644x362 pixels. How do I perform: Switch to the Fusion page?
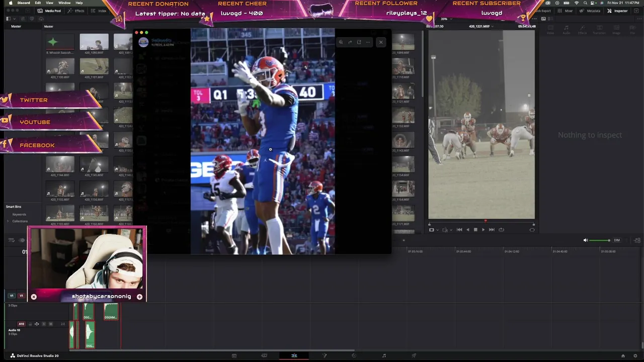click(x=325, y=355)
